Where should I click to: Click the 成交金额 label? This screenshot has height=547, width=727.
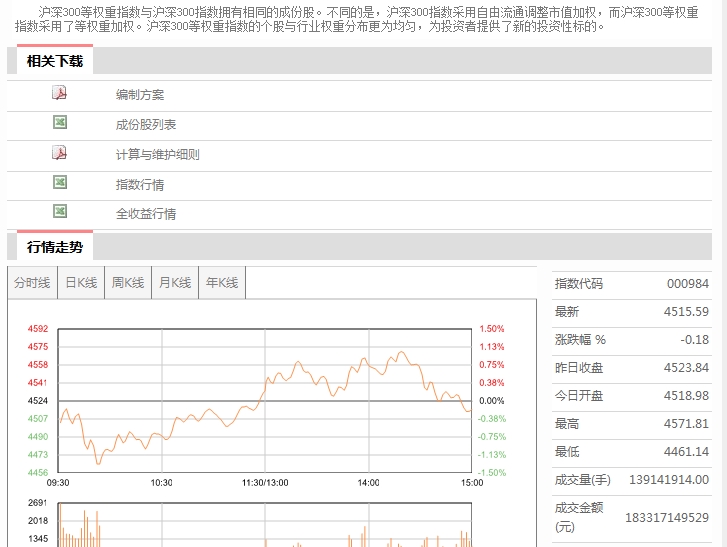coord(579,508)
